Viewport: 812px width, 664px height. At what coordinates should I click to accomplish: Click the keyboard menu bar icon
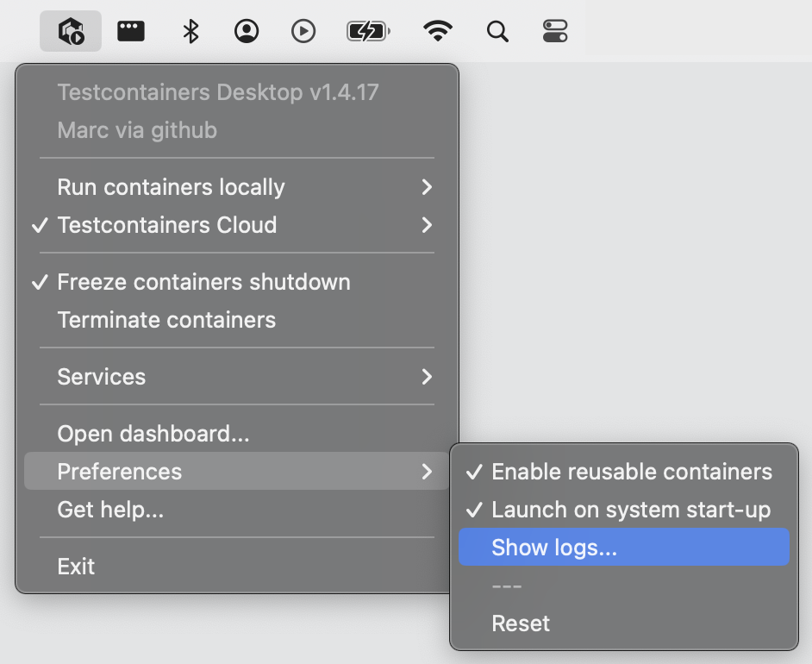(x=130, y=30)
